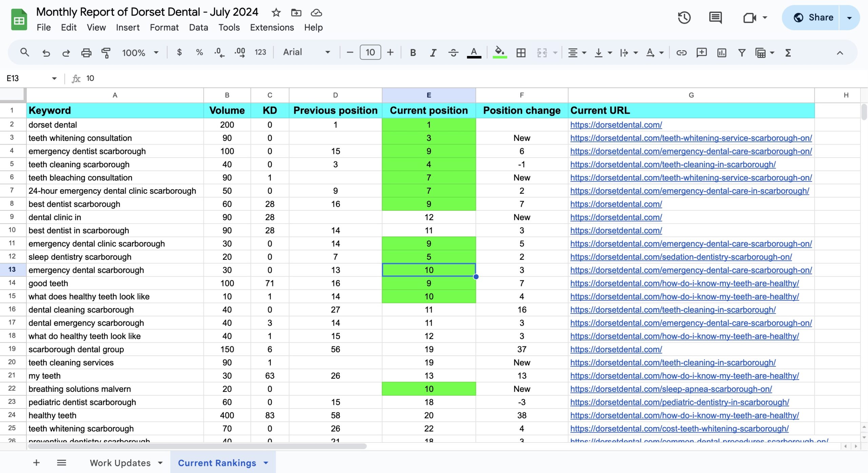Click the font size input field

(370, 53)
